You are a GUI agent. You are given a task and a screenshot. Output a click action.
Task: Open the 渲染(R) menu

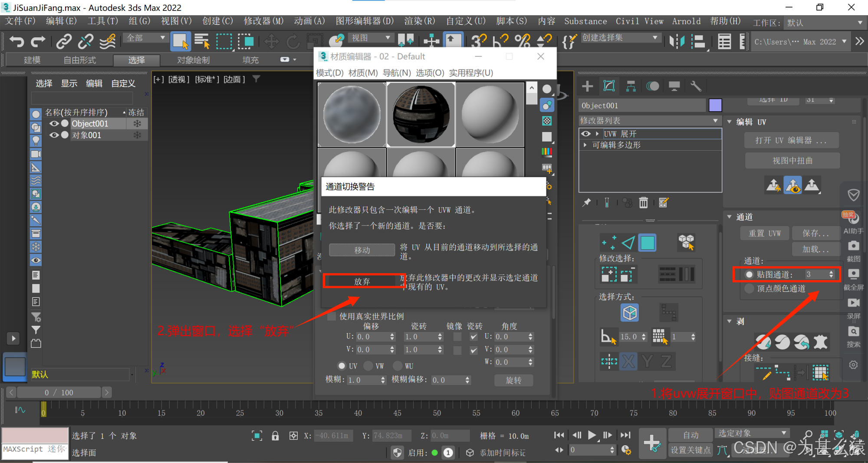click(x=419, y=21)
